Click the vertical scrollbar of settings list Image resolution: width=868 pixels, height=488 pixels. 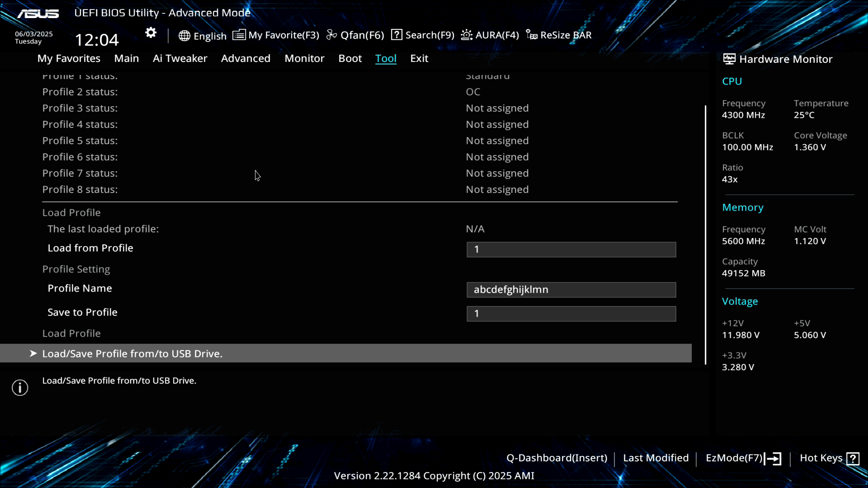[x=705, y=235]
